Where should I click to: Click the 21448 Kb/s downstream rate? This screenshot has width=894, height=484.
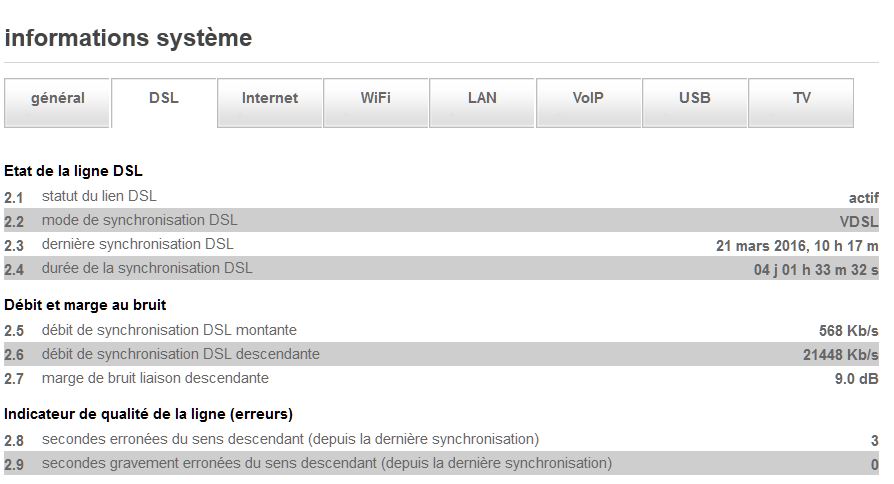(840, 355)
